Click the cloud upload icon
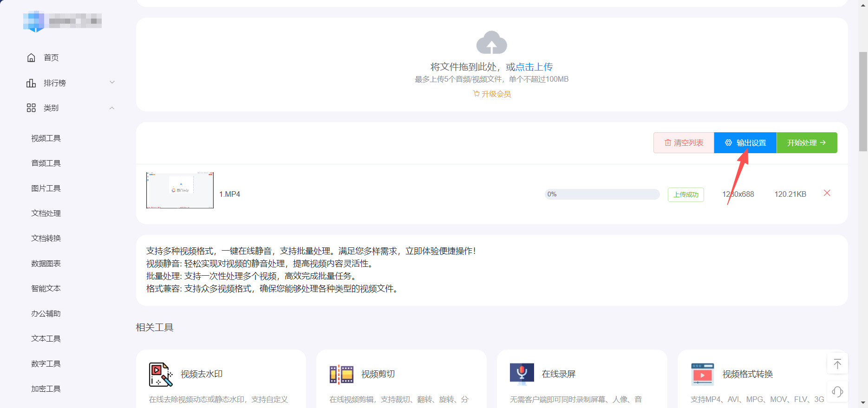This screenshot has height=408, width=868. coord(491,43)
